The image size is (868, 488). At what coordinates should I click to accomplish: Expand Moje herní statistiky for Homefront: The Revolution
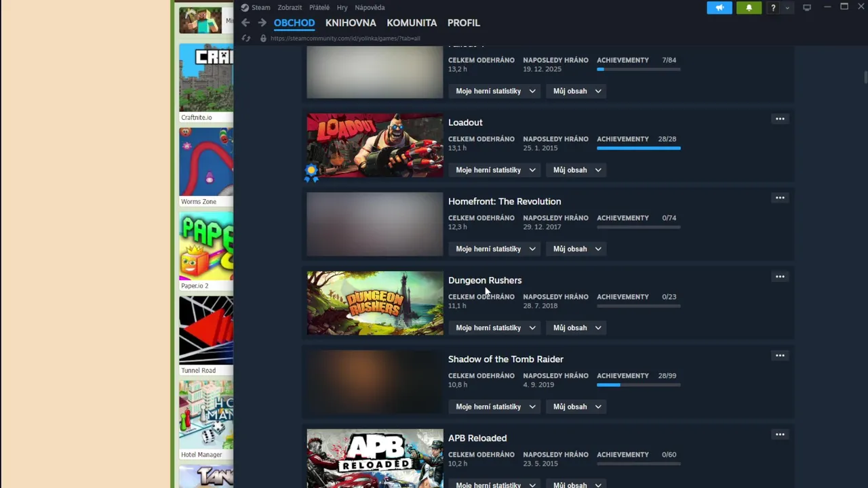coord(495,249)
